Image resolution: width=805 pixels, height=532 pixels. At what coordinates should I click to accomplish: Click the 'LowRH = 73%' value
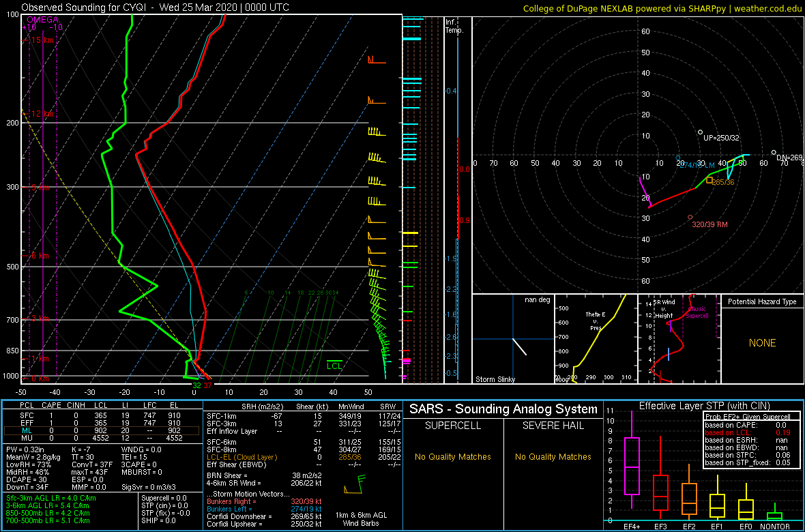[x=28, y=464]
